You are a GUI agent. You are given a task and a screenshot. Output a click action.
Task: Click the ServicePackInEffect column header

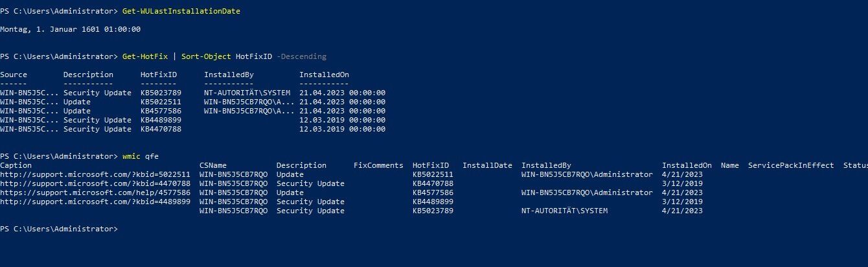coord(791,166)
